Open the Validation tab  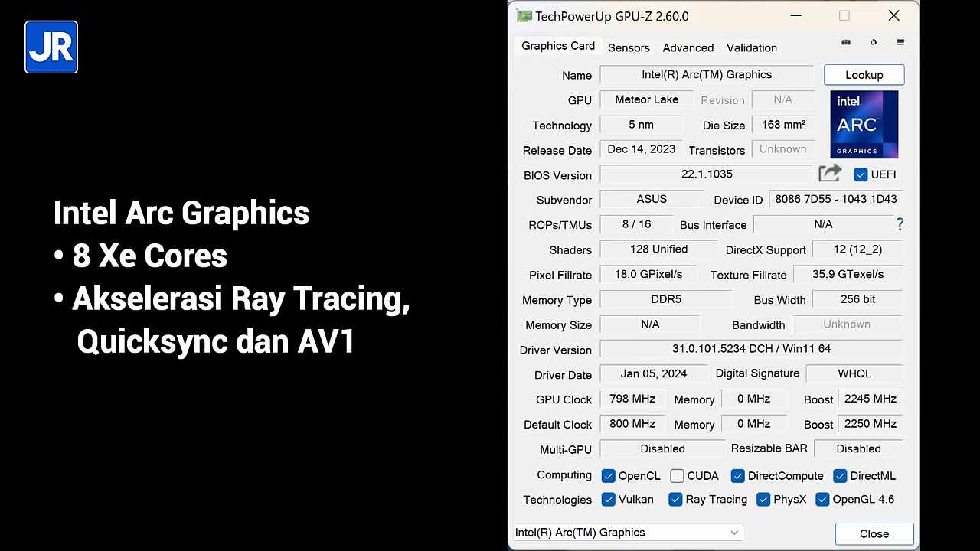[x=752, y=47]
